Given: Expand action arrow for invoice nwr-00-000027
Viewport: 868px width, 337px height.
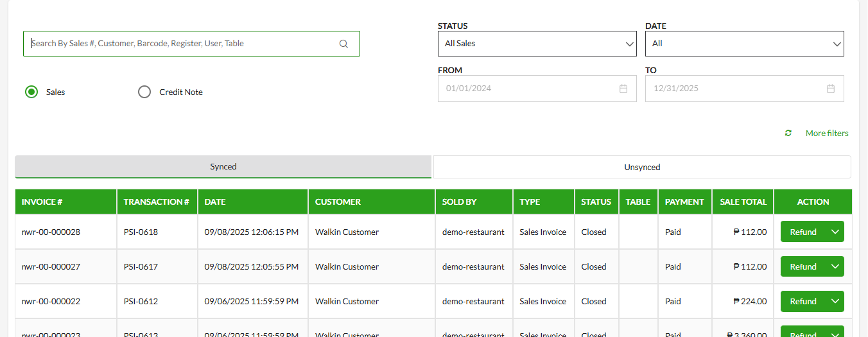Looking at the screenshot, I should (835, 266).
